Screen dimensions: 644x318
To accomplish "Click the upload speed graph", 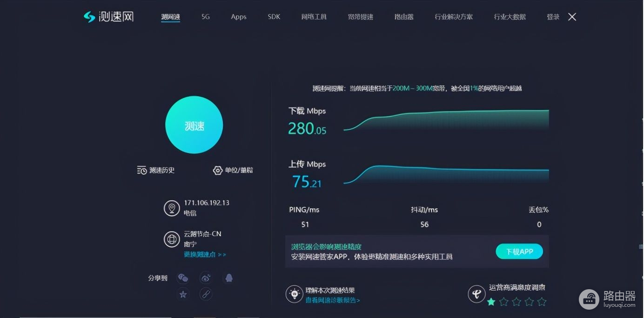I will 446,175.
